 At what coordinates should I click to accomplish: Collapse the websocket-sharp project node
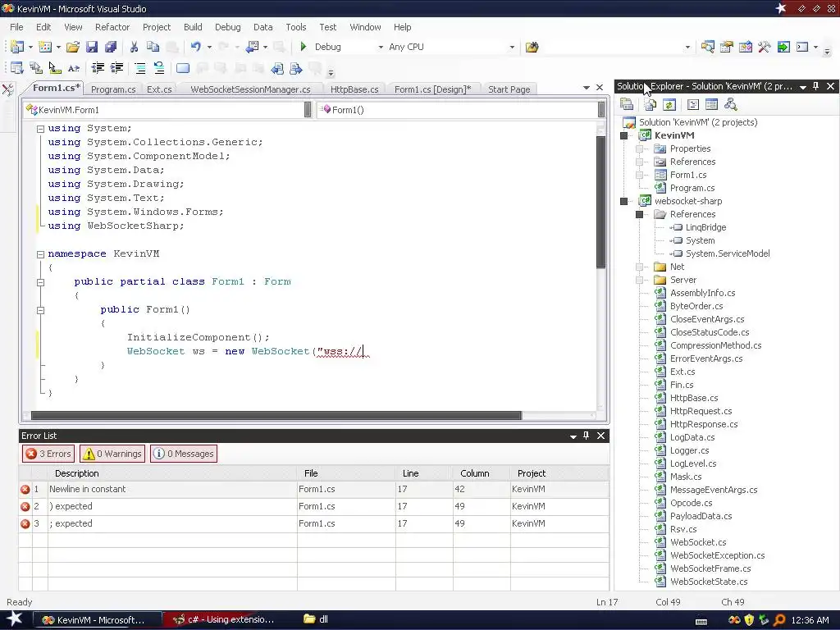[x=623, y=202]
